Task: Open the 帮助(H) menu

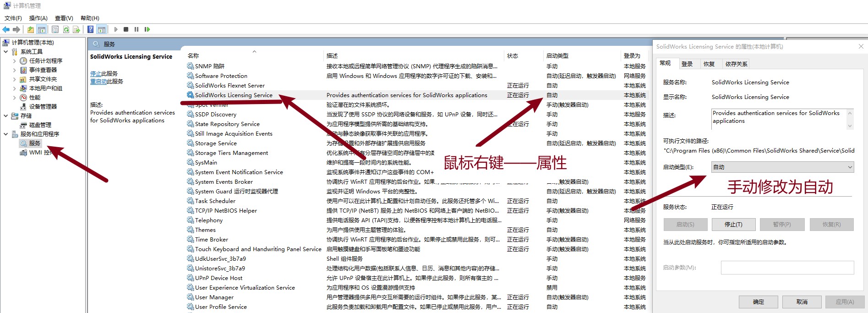Action: pyautogui.click(x=90, y=18)
